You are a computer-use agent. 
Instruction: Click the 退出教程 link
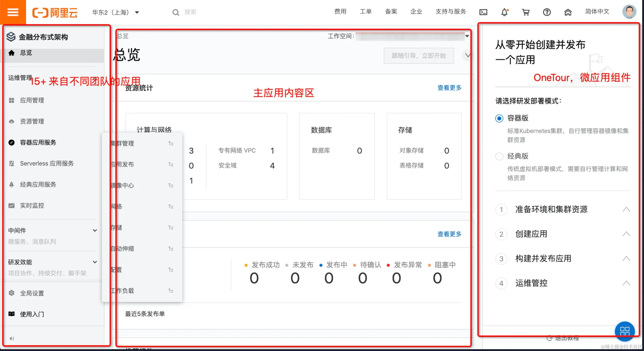point(563,338)
